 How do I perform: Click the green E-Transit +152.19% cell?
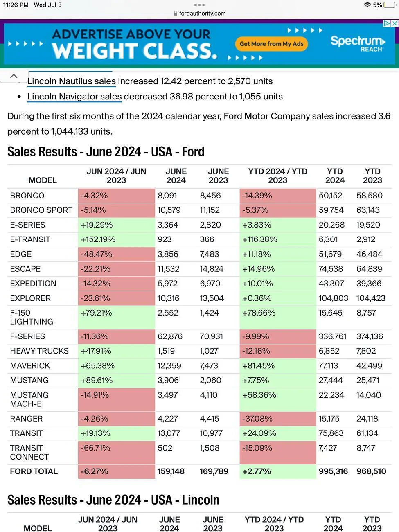click(116, 239)
